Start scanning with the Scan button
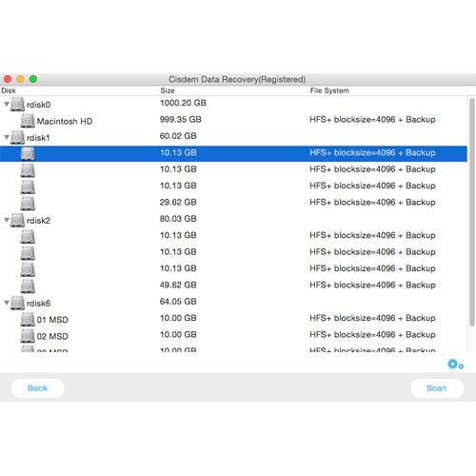The width and height of the screenshot is (476, 476). tap(437, 388)
